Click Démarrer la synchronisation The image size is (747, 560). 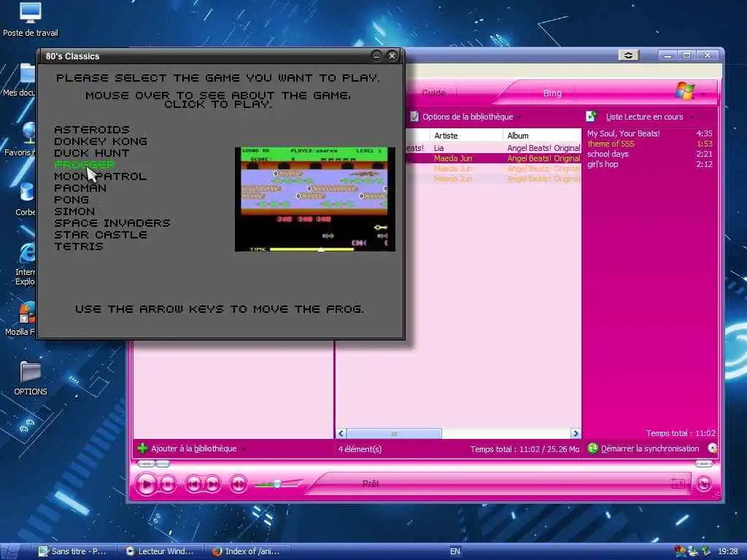tap(650, 448)
